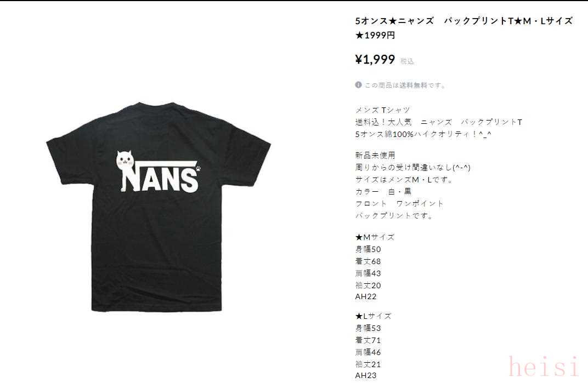Click the ★1999円 title line

375,36
